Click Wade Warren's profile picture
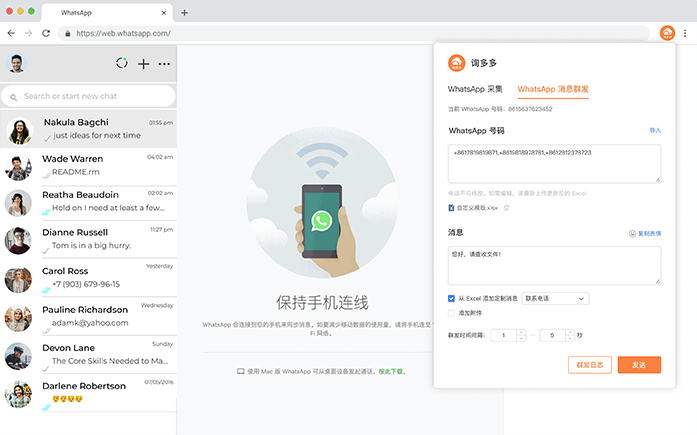The height and width of the screenshot is (435, 697). (x=18, y=168)
